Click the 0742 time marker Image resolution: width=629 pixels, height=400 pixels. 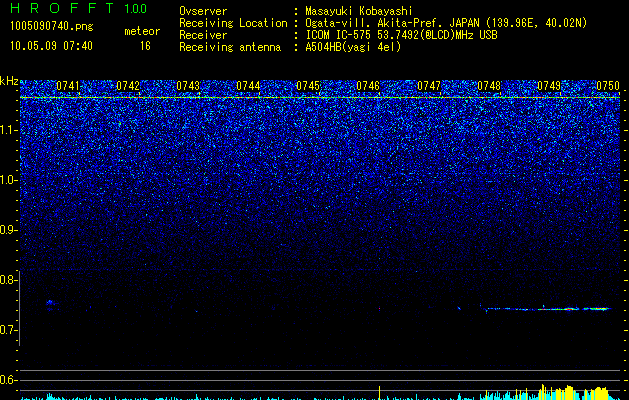[x=128, y=86]
